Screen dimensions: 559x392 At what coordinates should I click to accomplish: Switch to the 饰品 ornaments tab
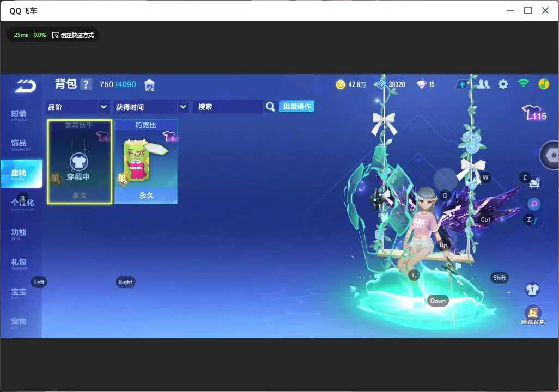19,144
